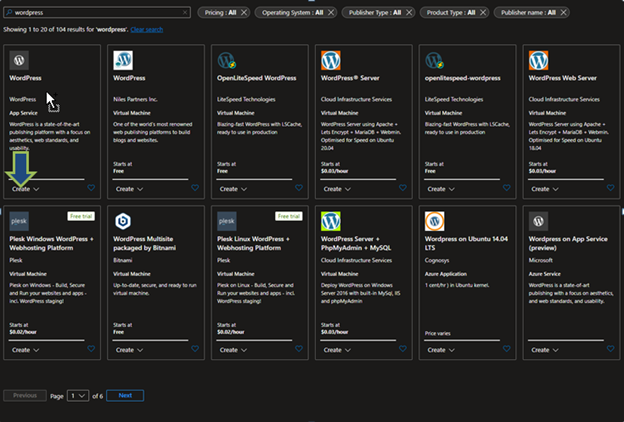Remove the Publisher name filter

[563, 12]
